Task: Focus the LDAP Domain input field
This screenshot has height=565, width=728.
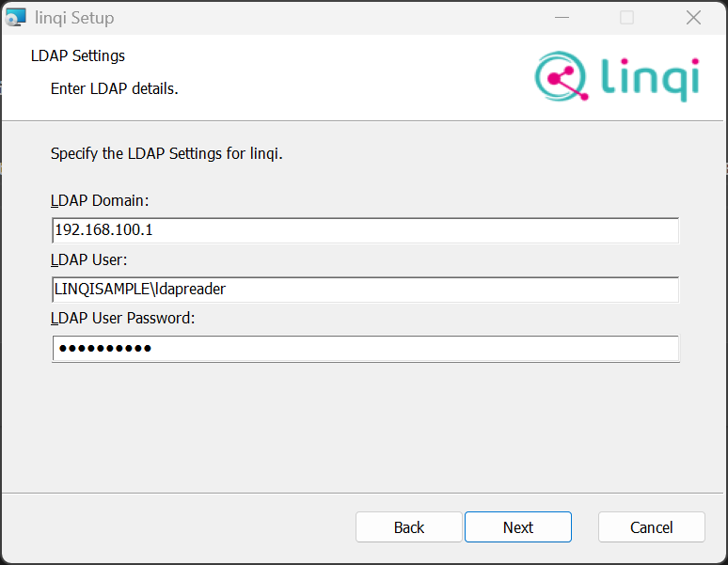Action: tap(365, 230)
